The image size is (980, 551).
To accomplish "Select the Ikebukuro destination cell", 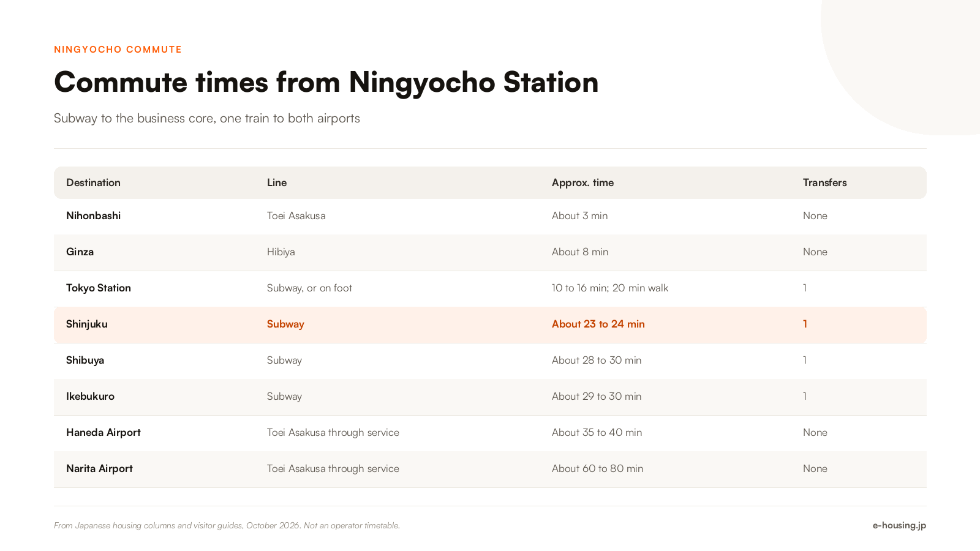I will pyautogui.click(x=90, y=396).
